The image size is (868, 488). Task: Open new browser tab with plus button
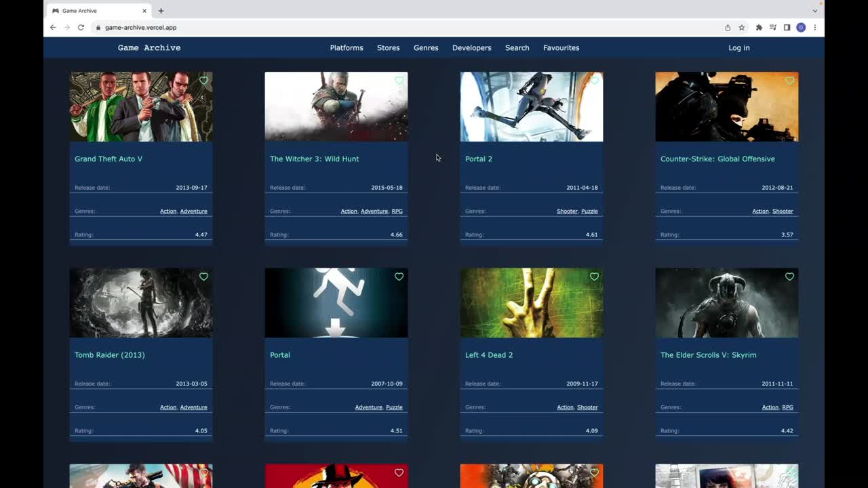pyautogui.click(x=161, y=11)
